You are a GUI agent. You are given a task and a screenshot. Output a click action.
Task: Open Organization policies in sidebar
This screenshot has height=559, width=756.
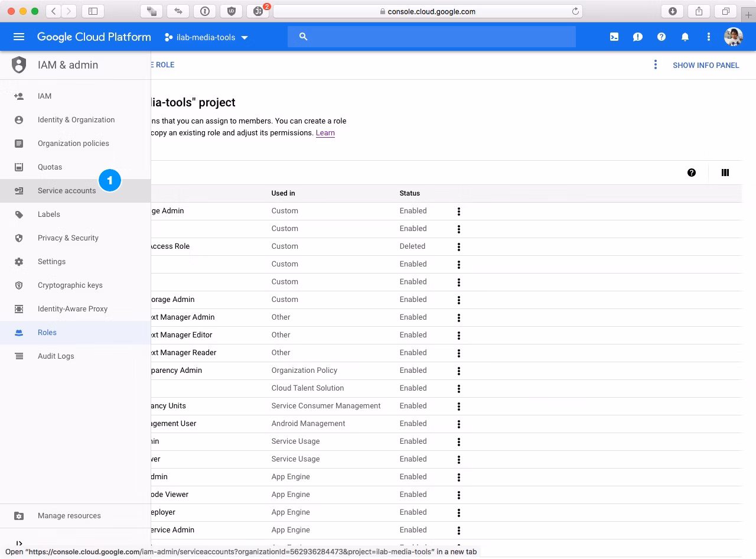pos(76,143)
